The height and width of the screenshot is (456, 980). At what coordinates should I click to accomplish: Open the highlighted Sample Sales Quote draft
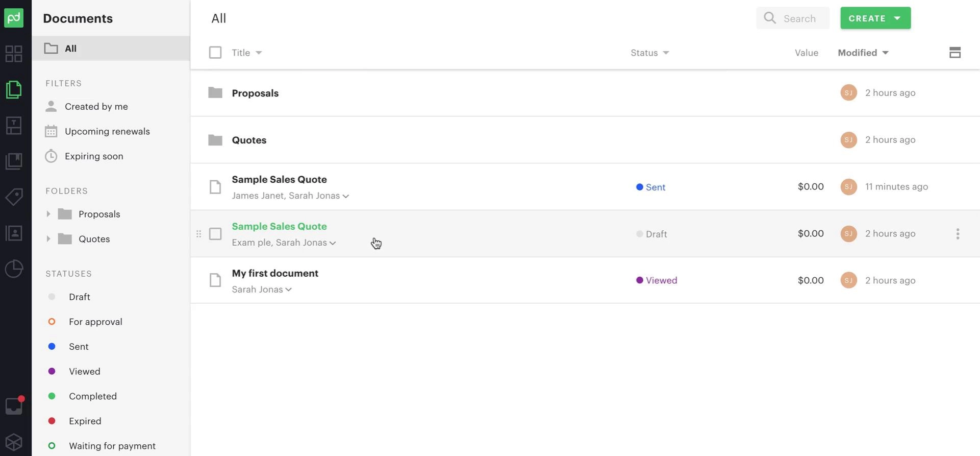[x=279, y=226]
